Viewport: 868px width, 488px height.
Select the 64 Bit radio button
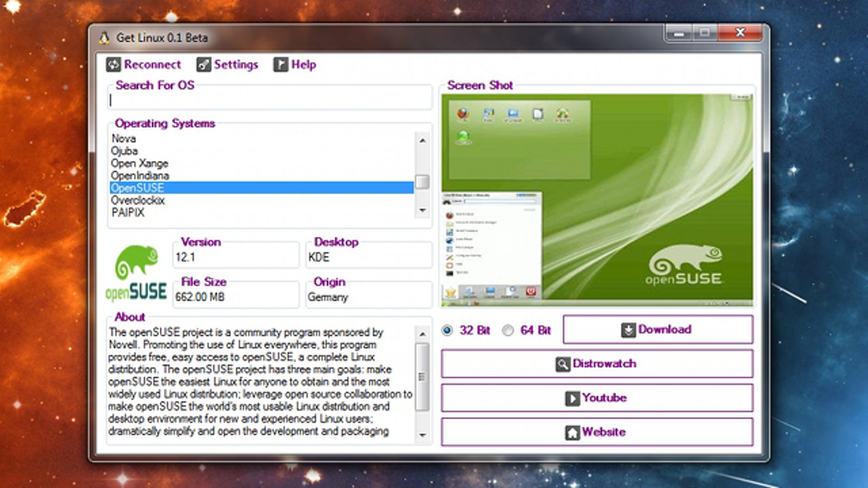pos(508,330)
